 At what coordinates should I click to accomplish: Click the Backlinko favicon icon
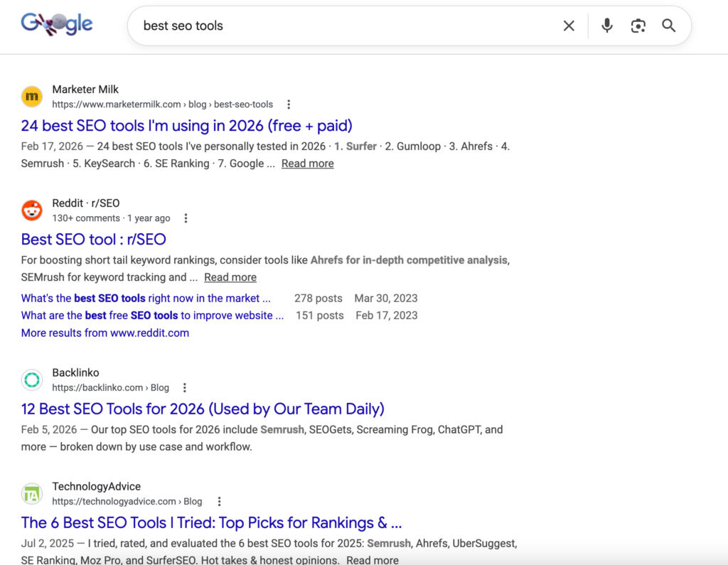(32, 380)
